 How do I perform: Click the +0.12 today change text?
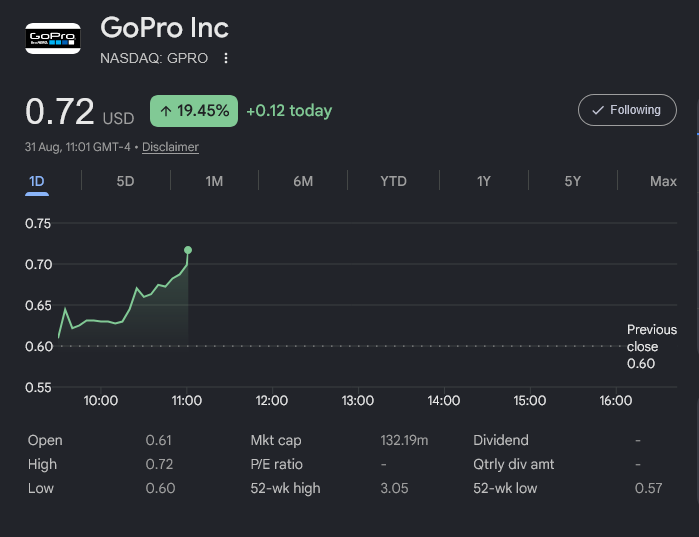click(289, 111)
